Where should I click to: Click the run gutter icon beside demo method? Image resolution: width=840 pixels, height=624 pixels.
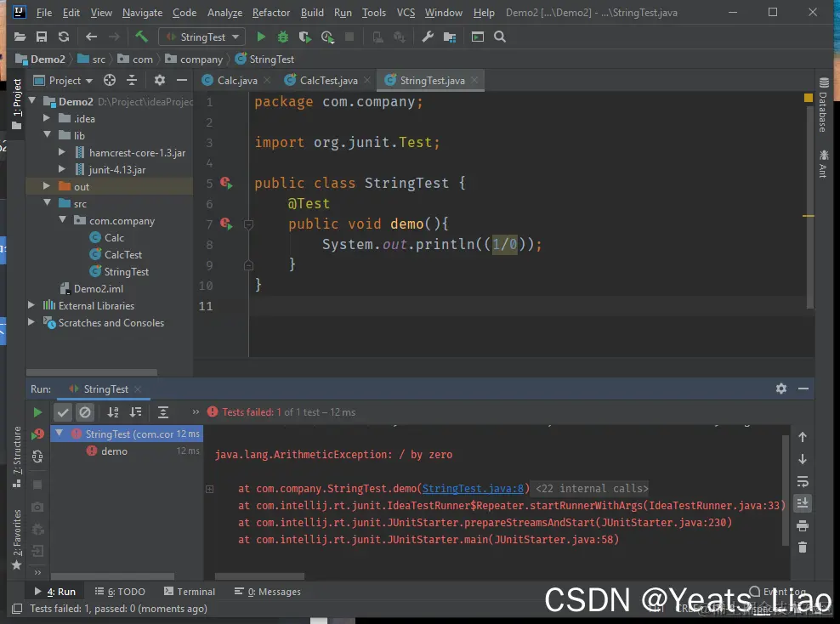[226, 224]
